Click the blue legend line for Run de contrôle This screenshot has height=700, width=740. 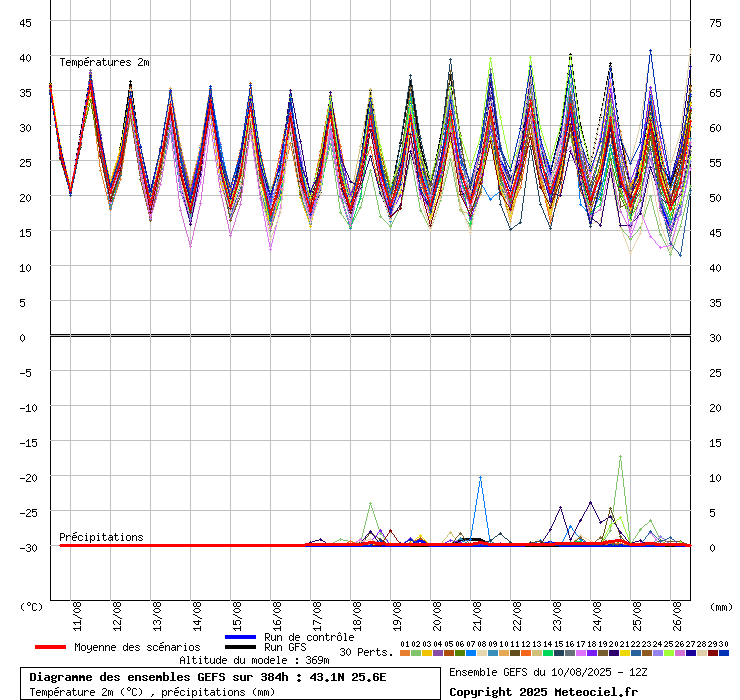(240, 637)
